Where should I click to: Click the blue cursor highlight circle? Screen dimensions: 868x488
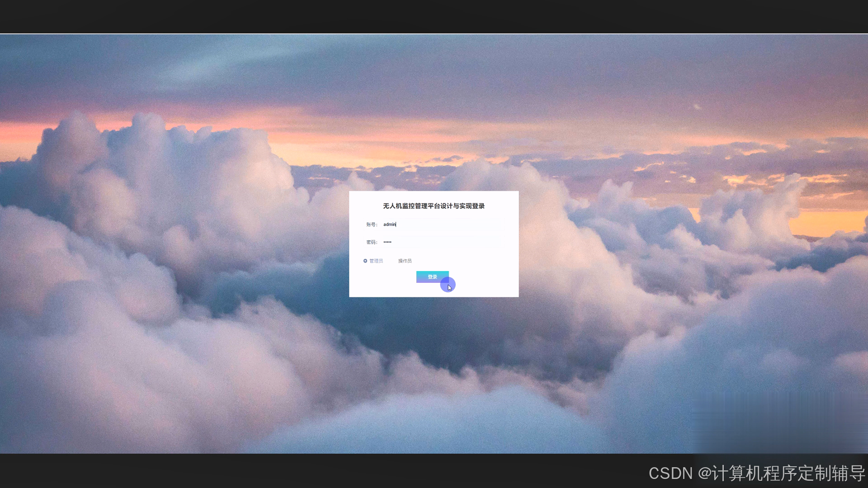(x=447, y=284)
